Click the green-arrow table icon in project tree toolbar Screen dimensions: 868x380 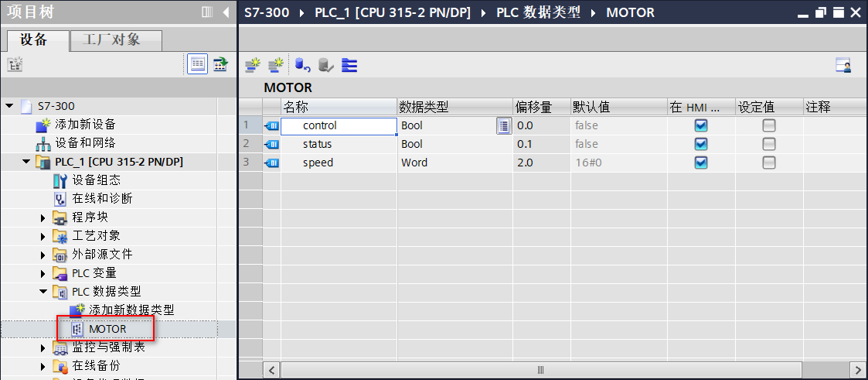click(x=221, y=65)
